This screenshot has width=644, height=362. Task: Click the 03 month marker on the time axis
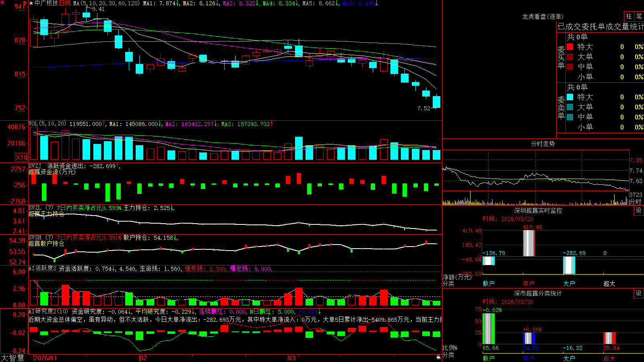point(292,358)
